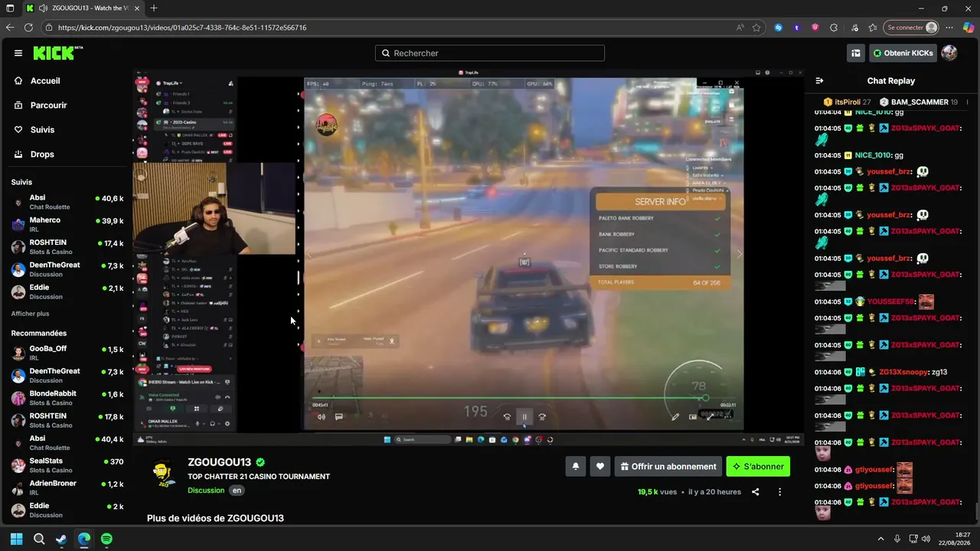Open Shazam browser extension
The height and width of the screenshot is (551, 980).
pyautogui.click(x=779, y=28)
